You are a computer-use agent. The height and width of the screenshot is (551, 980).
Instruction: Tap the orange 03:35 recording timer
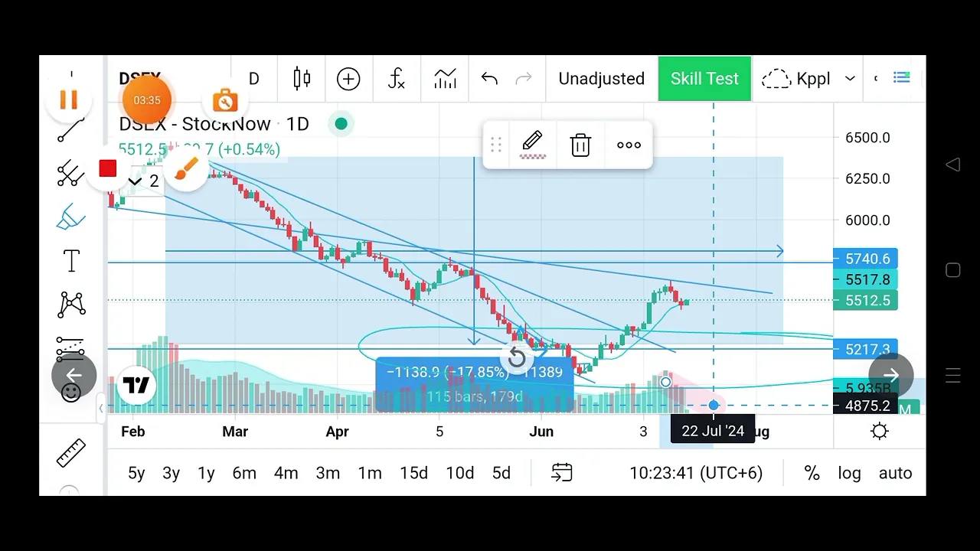147,100
